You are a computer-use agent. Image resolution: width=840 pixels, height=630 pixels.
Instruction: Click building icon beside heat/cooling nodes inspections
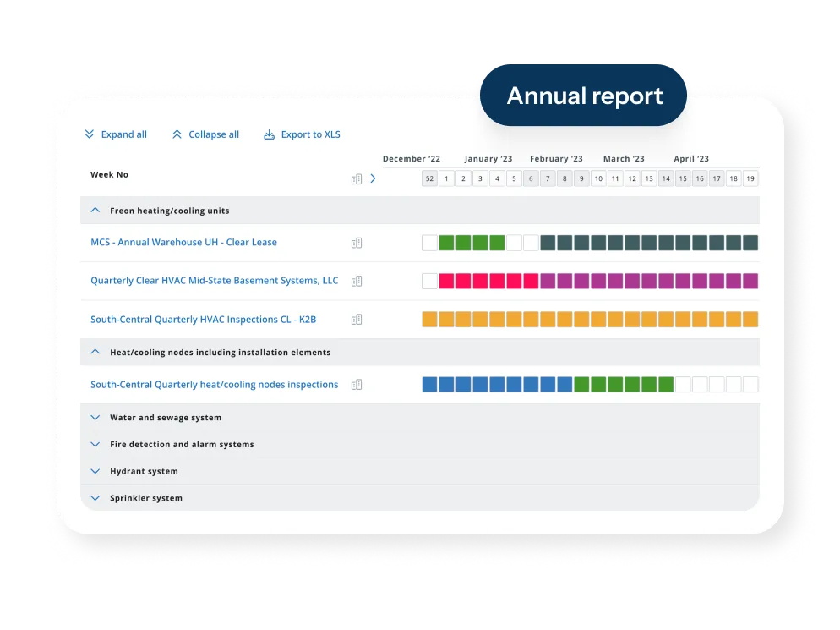tap(357, 385)
